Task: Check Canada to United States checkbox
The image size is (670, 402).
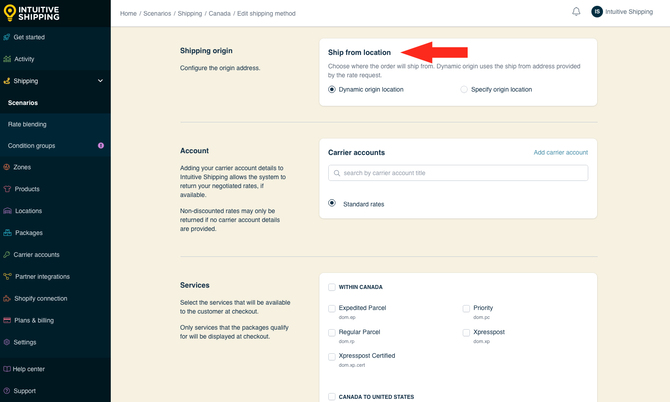Action: pyautogui.click(x=332, y=397)
